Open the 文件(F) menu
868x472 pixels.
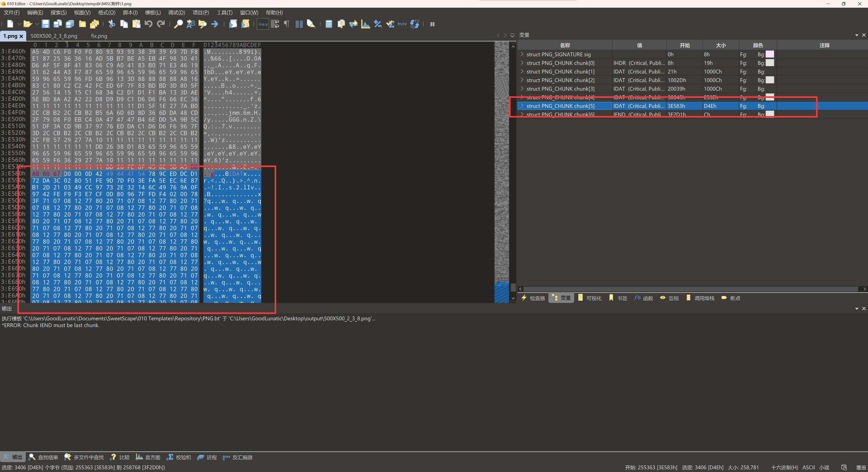pos(12,12)
